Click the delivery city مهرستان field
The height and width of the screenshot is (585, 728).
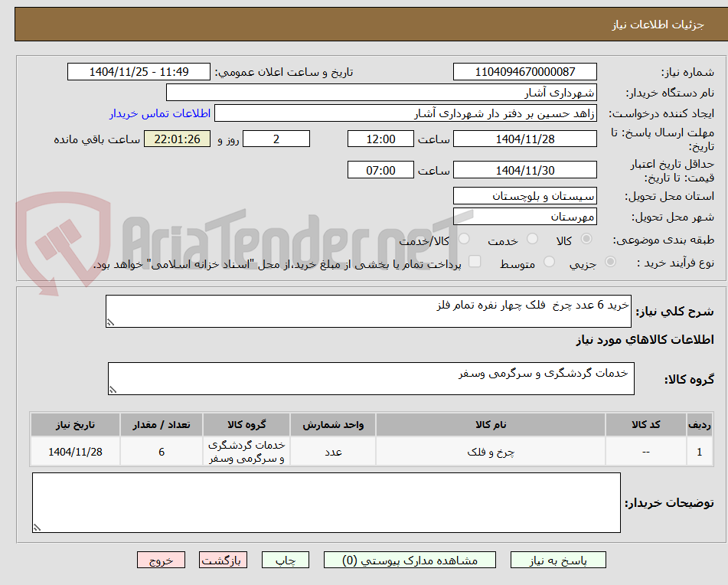coord(525,217)
